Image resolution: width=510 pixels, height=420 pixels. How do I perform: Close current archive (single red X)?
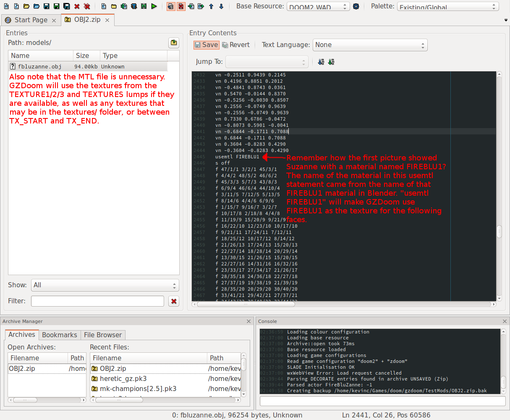click(77, 6)
